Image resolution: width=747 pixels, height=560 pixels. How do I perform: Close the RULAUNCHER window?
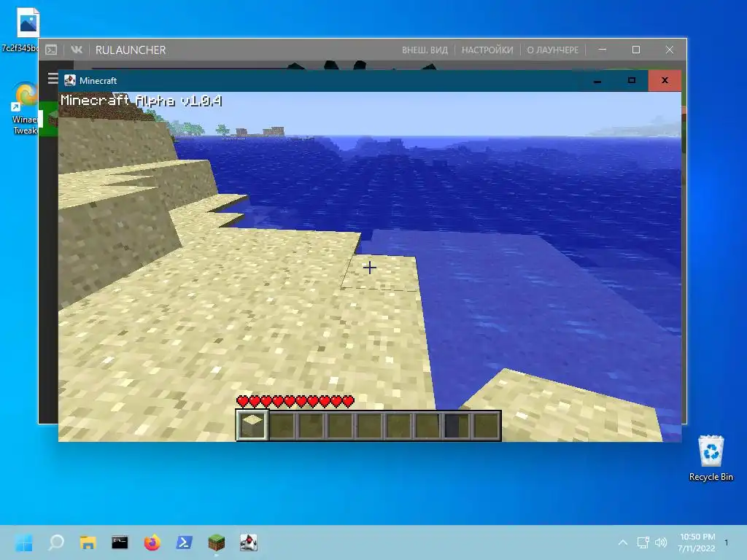(x=670, y=50)
